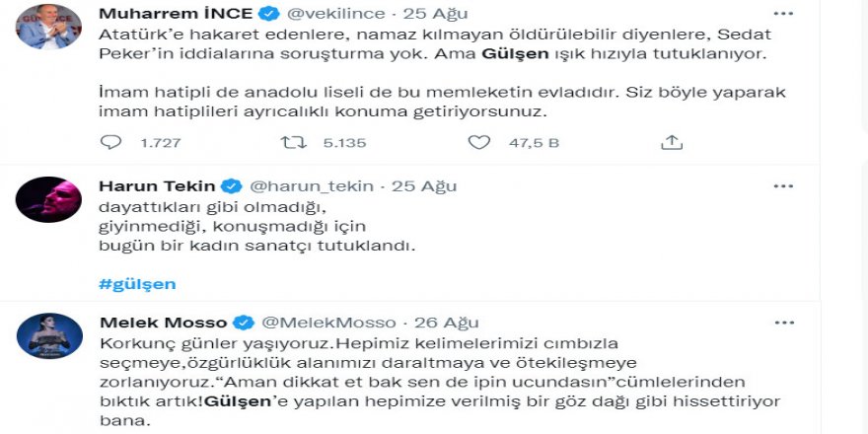Click Melek Mosso's display name
The width and height of the screenshot is (868, 434).
pos(164,323)
